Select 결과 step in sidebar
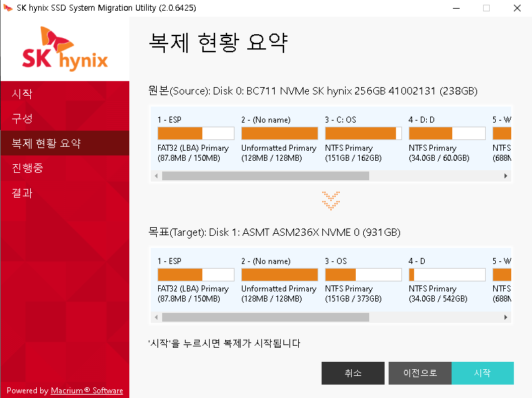 click(x=65, y=193)
